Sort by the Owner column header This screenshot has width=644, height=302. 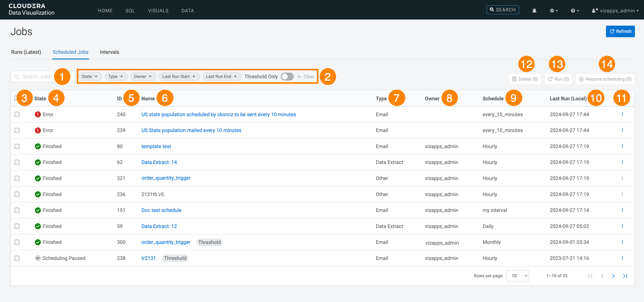click(x=432, y=99)
